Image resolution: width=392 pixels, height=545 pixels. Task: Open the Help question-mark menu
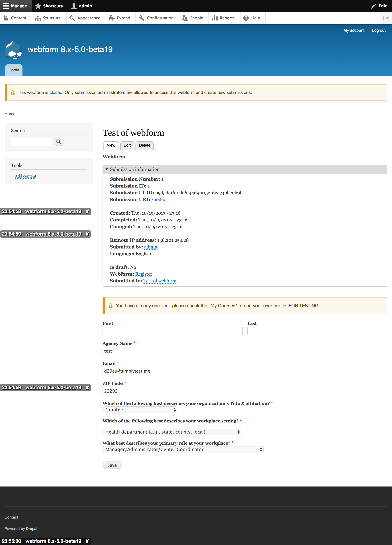click(x=252, y=18)
